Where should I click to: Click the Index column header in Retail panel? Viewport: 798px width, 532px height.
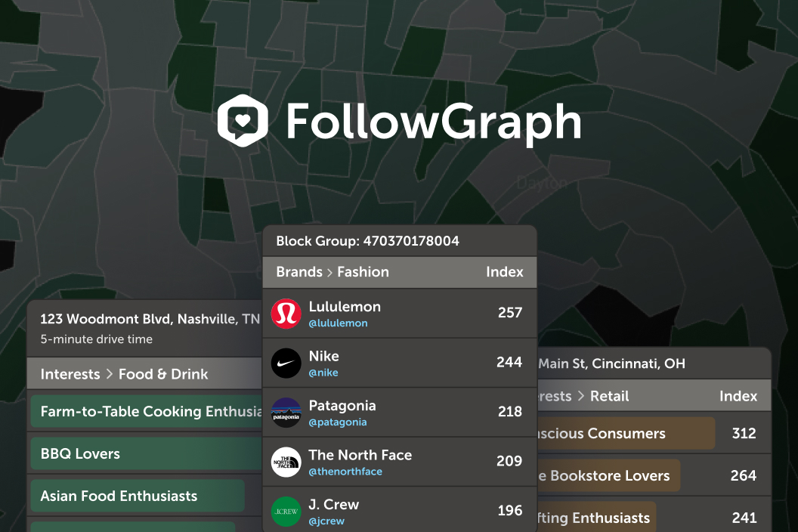738,396
